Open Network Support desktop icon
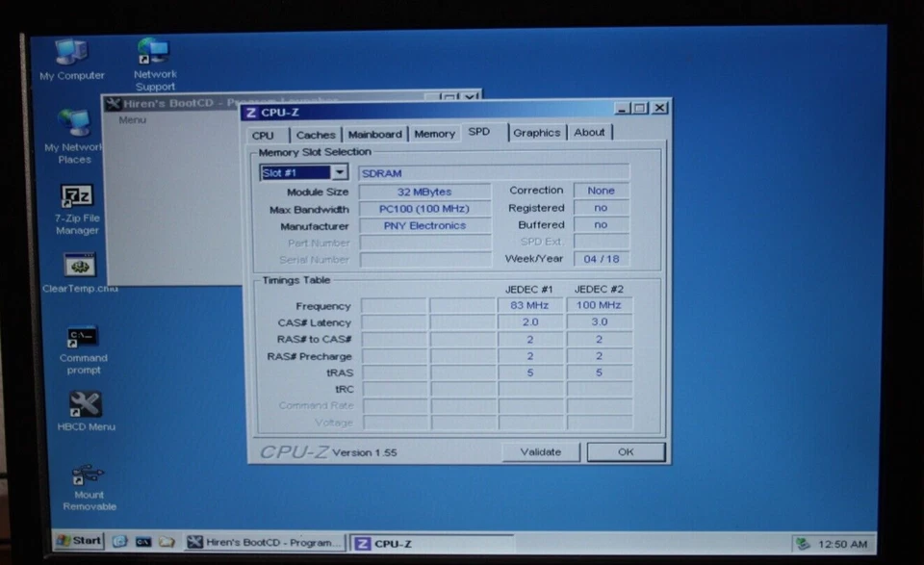The image size is (924, 565). (x=155, y=64)
